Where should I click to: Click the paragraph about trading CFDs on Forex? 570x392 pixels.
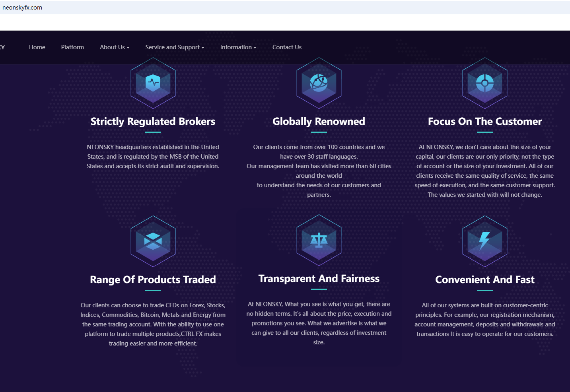coord(153,324)
